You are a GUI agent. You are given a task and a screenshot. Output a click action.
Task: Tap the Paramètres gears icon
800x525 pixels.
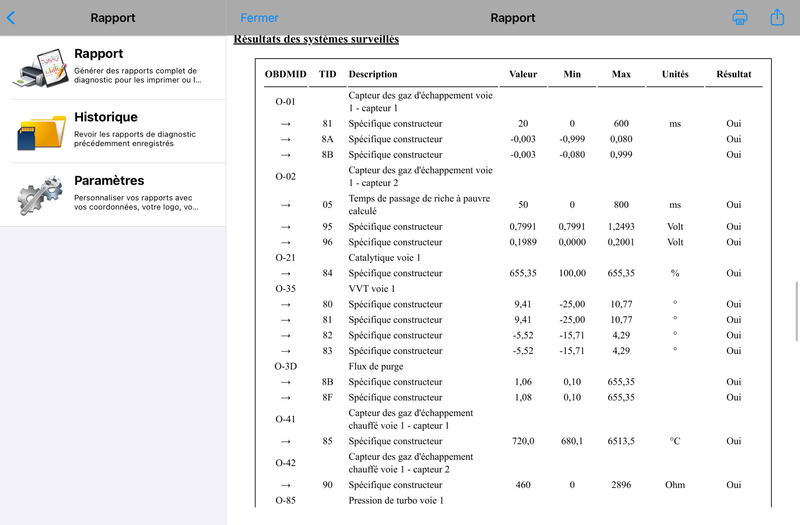40,195
